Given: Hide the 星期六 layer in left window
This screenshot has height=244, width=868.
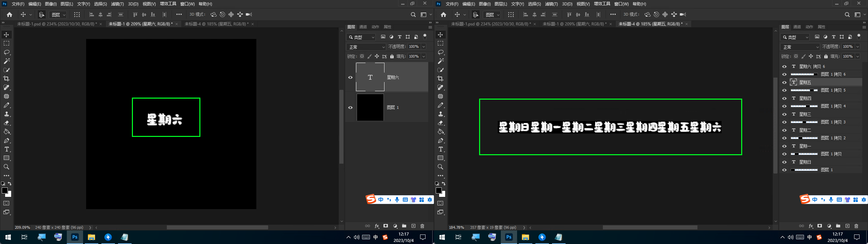Looking at the screenshot, I should 350,77.
